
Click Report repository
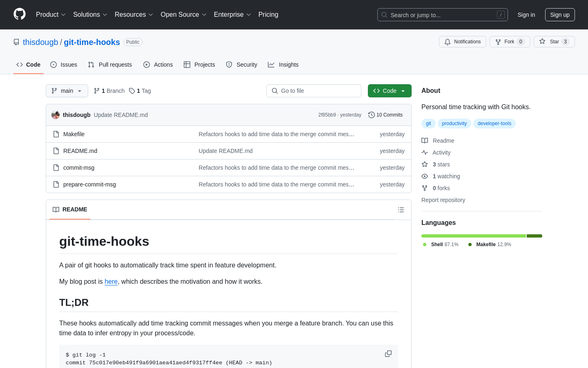click(x=443, y=200)
